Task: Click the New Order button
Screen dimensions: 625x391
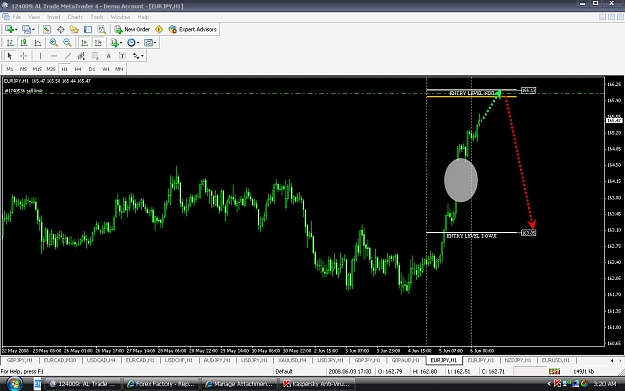Action: (x=132, y=29)
